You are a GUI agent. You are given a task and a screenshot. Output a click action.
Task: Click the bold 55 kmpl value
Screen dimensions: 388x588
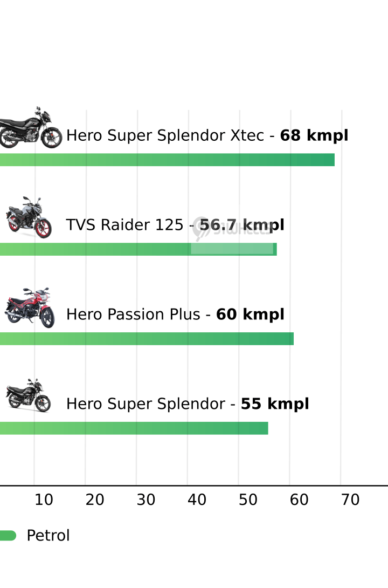pyautogui.click(x=275, y=404)
